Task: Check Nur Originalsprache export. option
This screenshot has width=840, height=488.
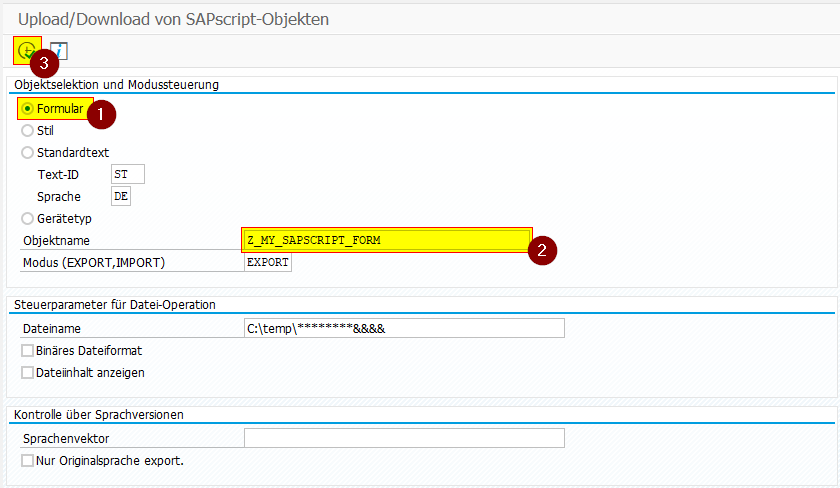Action: [x=27, y=461]
